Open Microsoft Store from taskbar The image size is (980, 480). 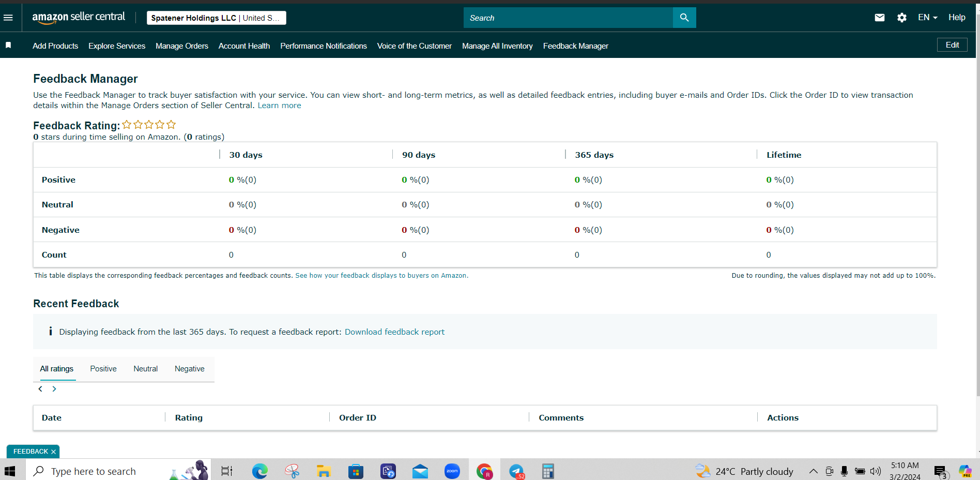356,471
